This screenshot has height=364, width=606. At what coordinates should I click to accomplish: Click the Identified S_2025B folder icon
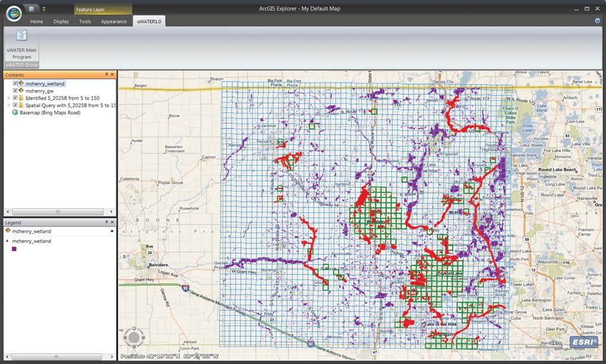21,98
